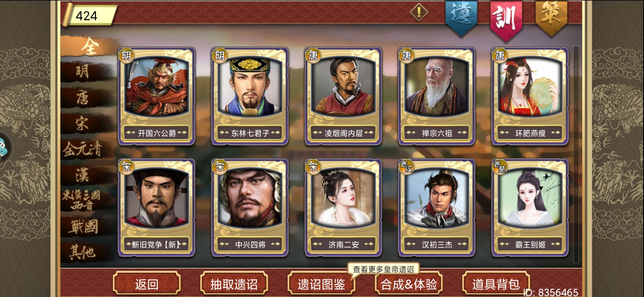
Task: Switch to the 全 dynasty filter
Action: tap(89, 46)
